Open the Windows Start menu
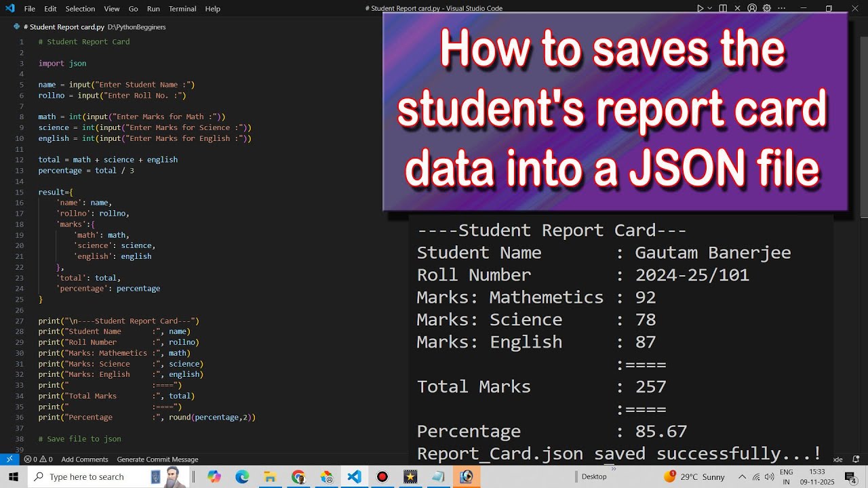Screen dimensions: 868x488 tap(13, 476)
